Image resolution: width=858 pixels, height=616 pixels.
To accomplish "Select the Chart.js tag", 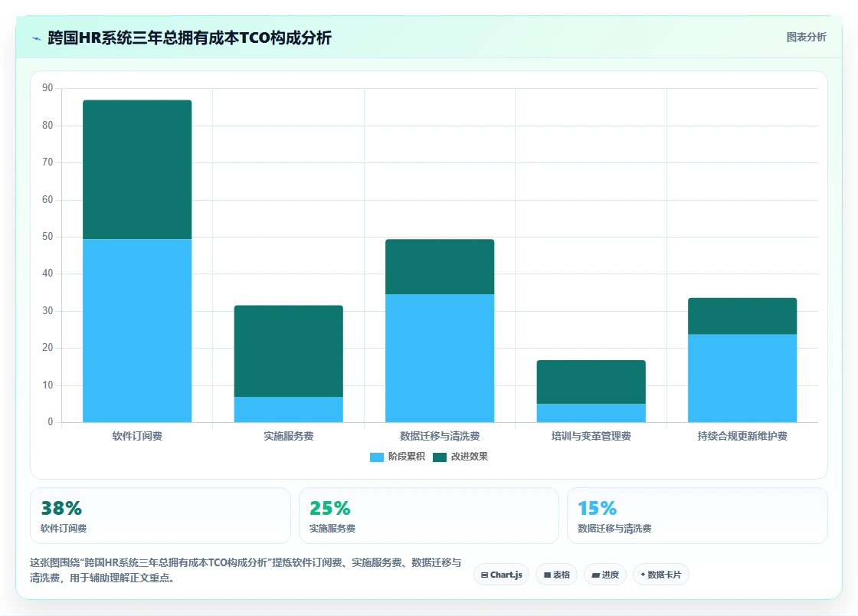I will pyautogui.click(x=501, y=575).
